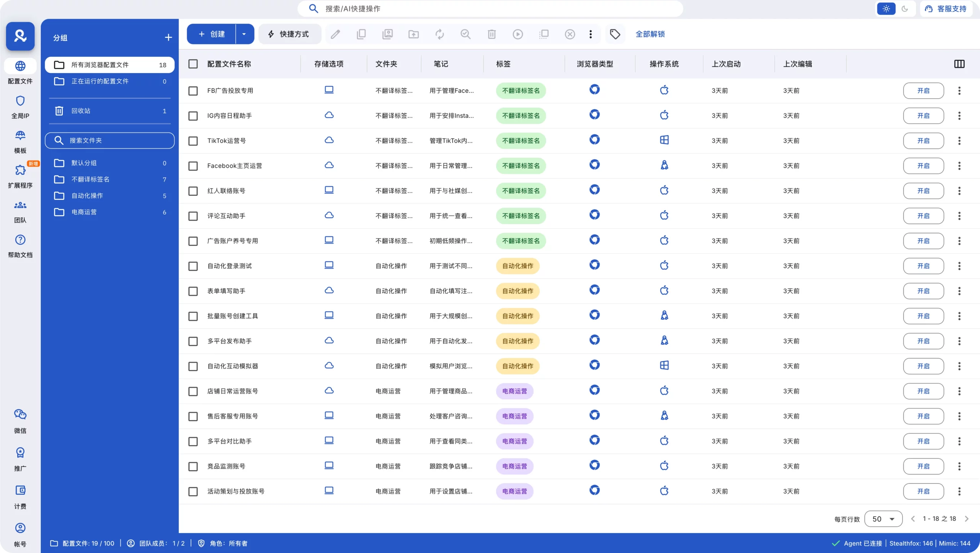Image resolution: width=980 pixels, height=553 pixels.
Task: Click the tag icon in the toolbar
Action: pos(615,34)
